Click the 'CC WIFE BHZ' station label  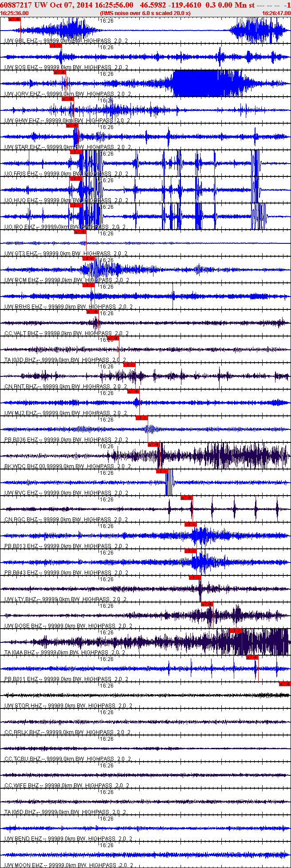coord(22,786)
